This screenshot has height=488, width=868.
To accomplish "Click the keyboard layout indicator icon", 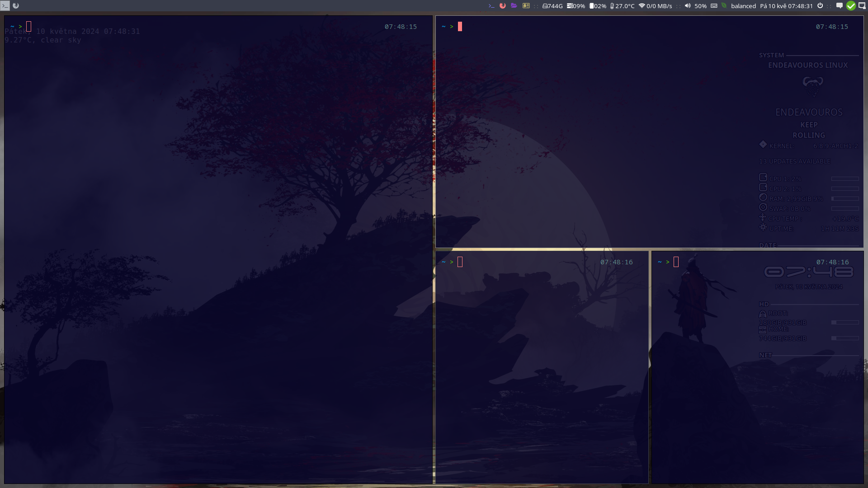I will (x=714, y=5).
